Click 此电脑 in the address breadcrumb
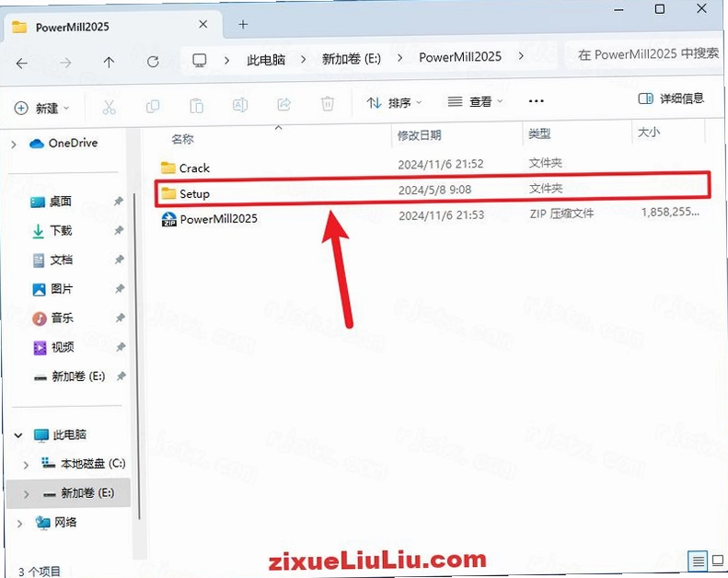Screen dimensions: 728x578 pos(266,60)
